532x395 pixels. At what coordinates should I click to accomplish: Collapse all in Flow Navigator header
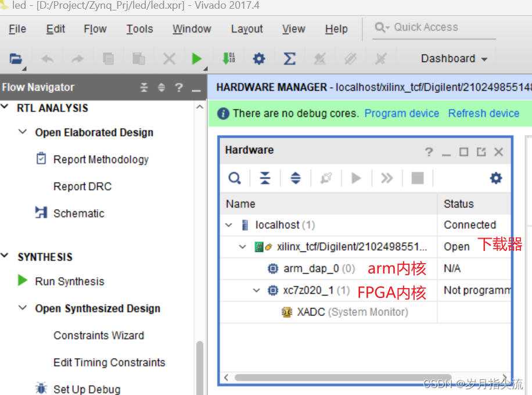click(144, 88)
